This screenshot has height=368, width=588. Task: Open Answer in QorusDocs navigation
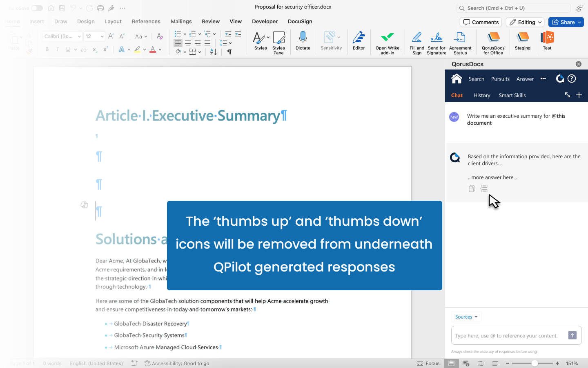pyautogui.click(x=525, y=79)
